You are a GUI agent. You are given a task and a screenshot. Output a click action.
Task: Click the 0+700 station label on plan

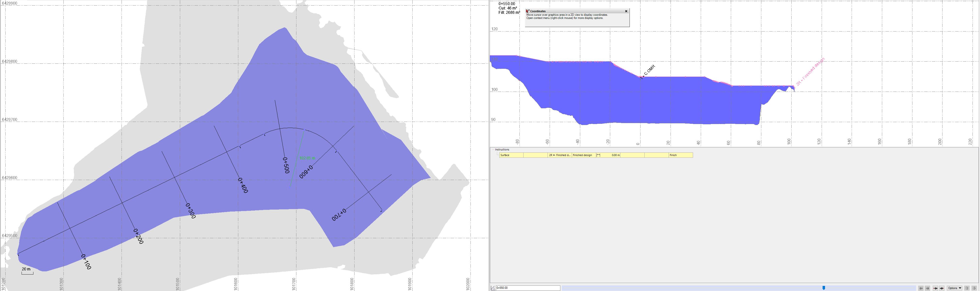click(339, 215)
